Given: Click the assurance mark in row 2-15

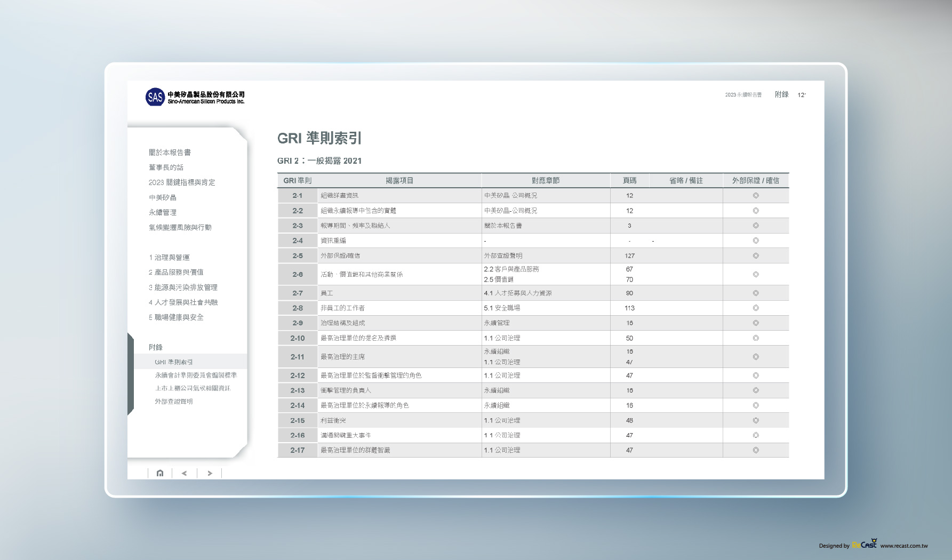Looking at the screenshot, I should (756, 420).
